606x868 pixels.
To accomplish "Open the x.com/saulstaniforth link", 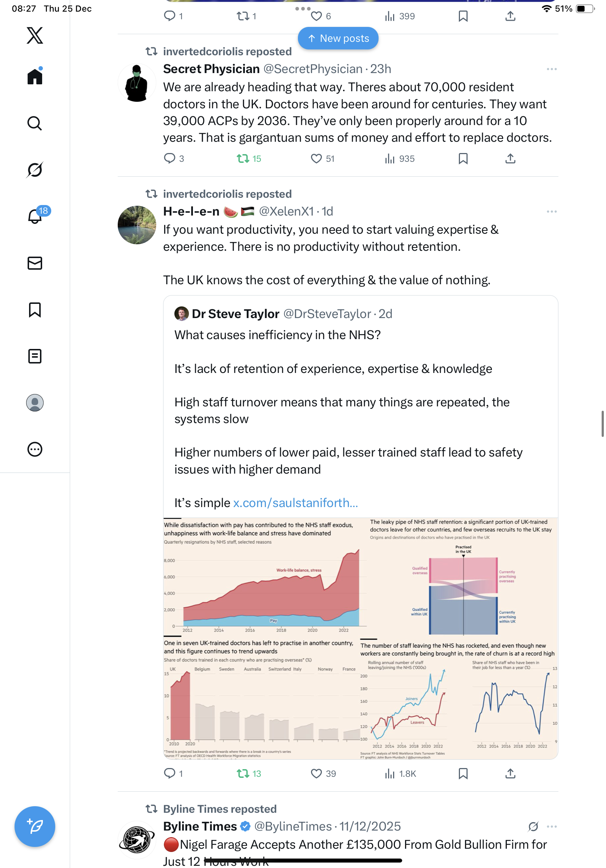I will [x=295, y=503].
